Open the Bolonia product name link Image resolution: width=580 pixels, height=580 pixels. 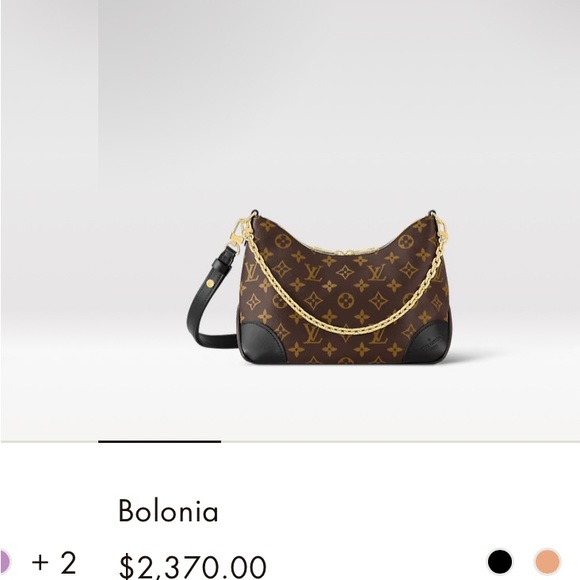[168, 511]
